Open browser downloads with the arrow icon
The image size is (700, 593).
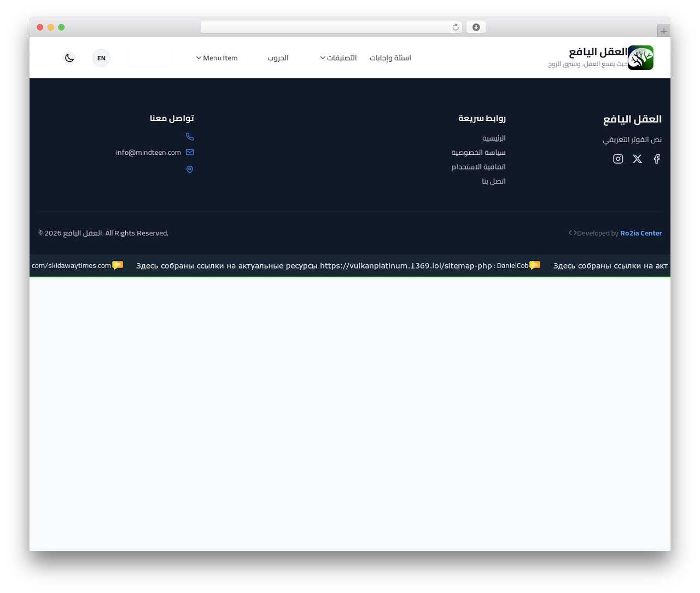click(476, 27)
